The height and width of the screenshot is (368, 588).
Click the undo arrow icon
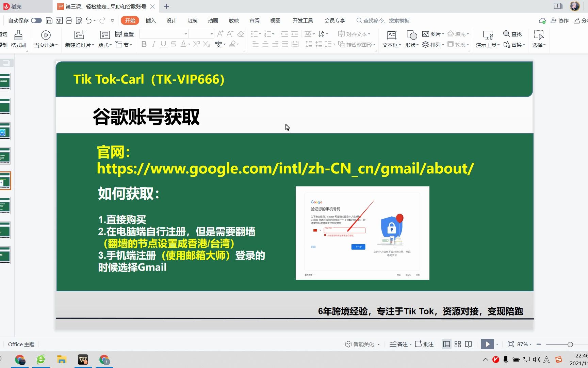(89, 20)
